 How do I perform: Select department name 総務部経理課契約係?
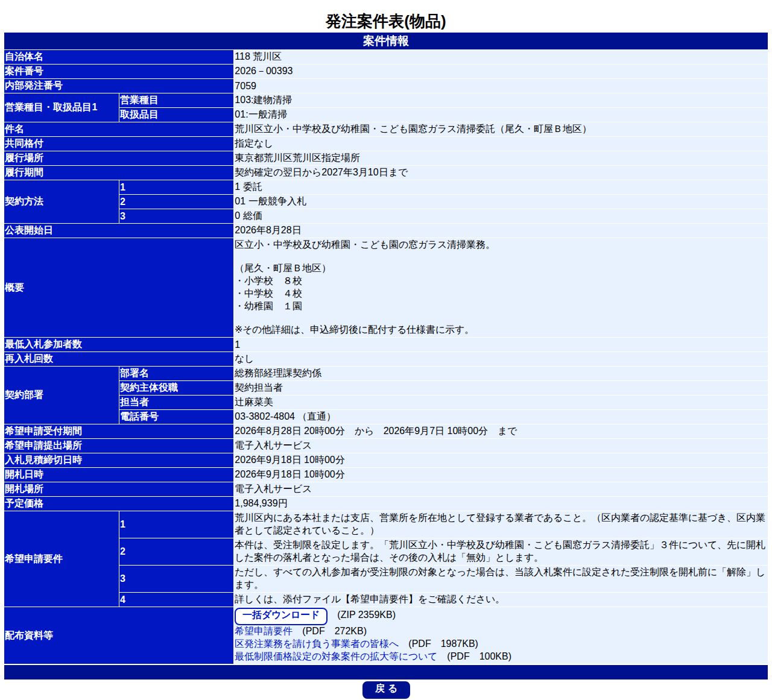[x=278, y=373]
